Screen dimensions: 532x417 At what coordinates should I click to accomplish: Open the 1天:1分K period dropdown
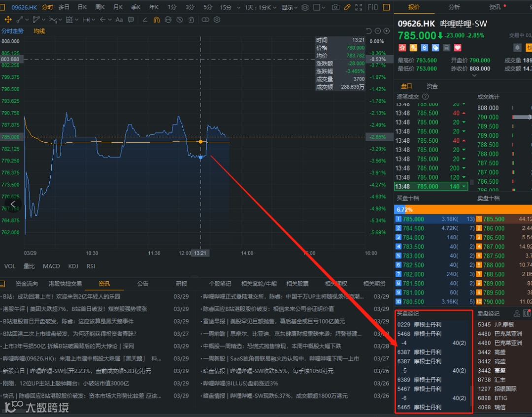coord(261,7)
